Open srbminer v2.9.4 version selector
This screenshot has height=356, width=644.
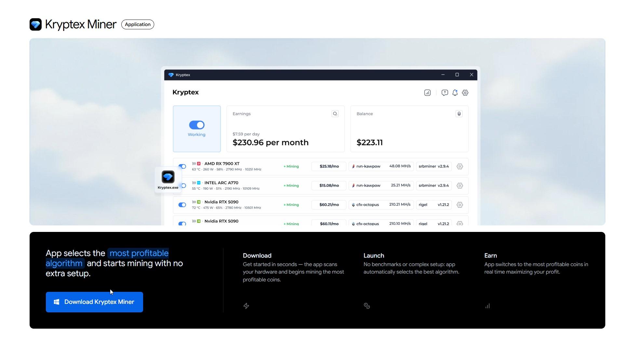[434, 166]
